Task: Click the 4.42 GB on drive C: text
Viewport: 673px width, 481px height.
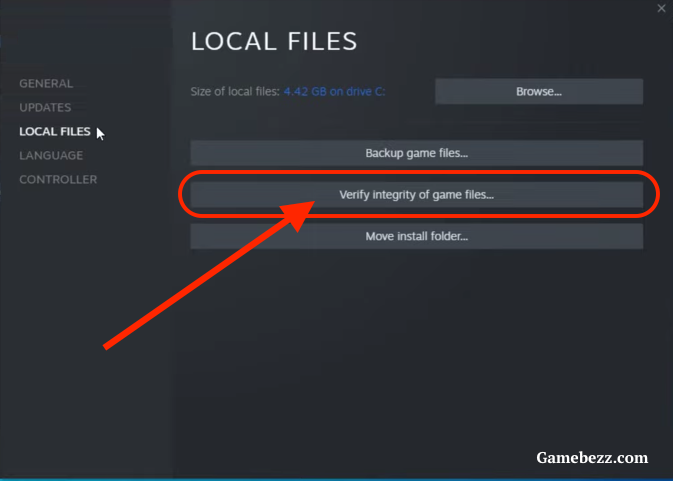Action: coord(334,91)
